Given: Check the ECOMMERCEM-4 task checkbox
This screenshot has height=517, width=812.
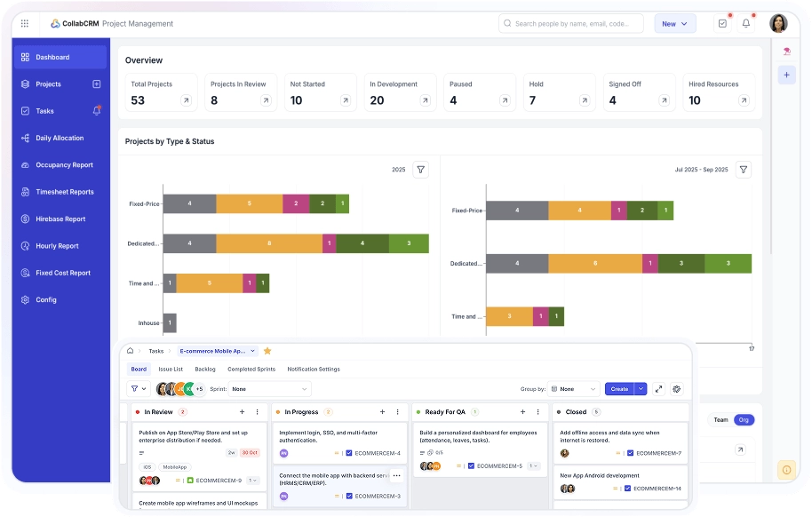Looking at the screenshot, I should click(x=350, y=453).
